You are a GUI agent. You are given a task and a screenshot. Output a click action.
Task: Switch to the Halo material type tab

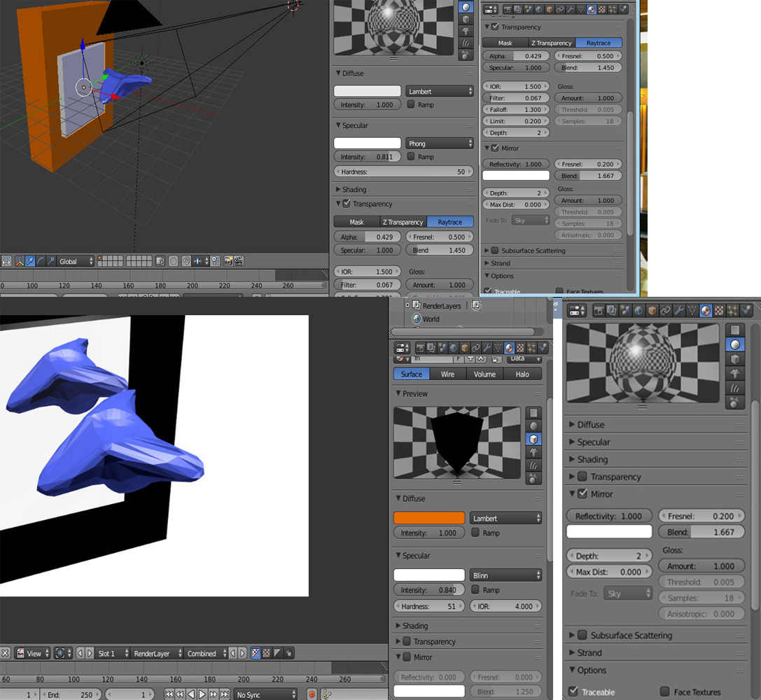pyautogui.click(x=522, y=374)
